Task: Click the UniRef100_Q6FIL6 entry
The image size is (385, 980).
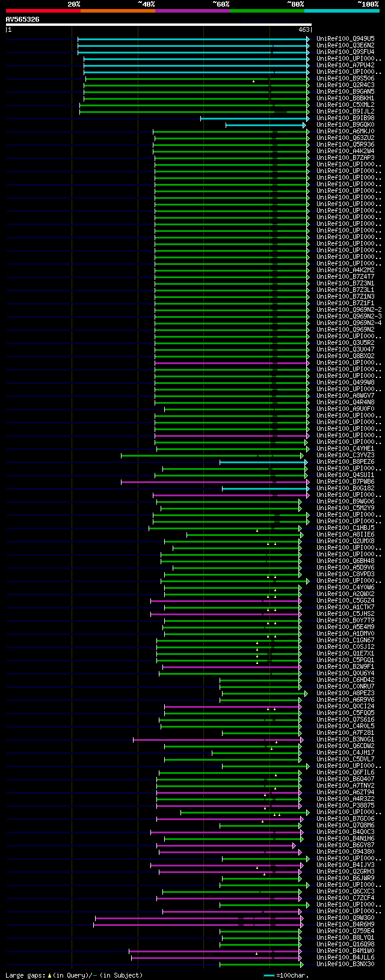Action: click(x=345, y=772)
